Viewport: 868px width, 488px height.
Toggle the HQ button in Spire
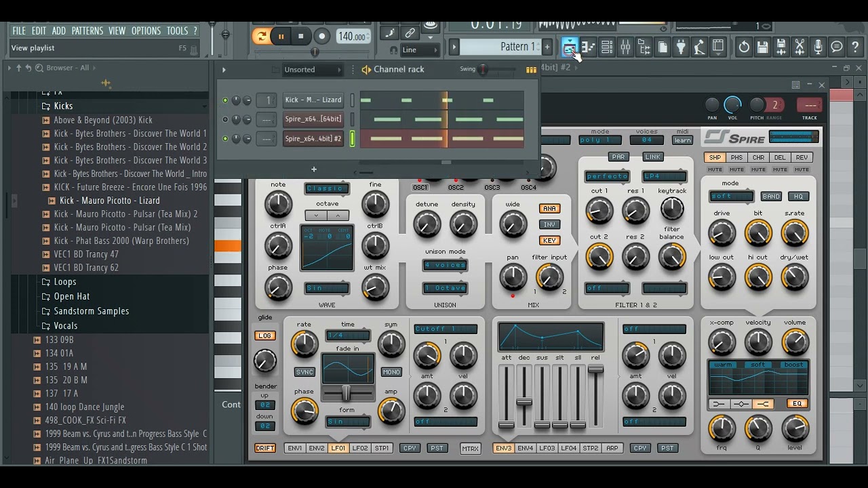point(798,197)
